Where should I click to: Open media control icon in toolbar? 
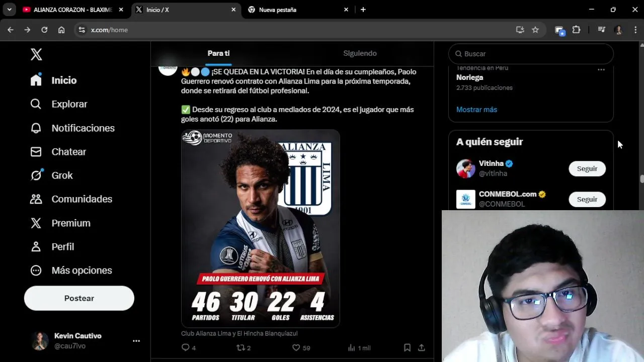coord(601,30)
